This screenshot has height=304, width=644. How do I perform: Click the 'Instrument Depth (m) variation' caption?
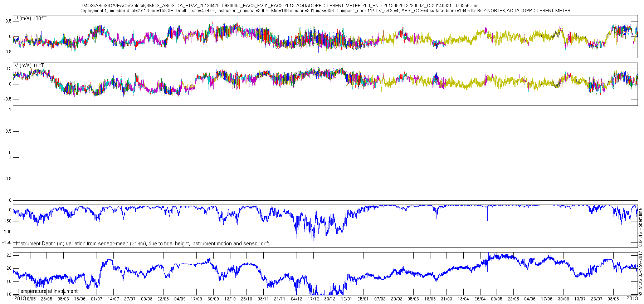pyautogui.click(x=143, y=244)
